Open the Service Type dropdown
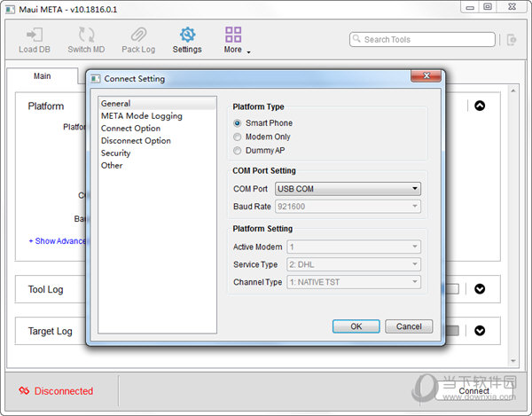Screen dimensions: 532x416 [354, 264]
